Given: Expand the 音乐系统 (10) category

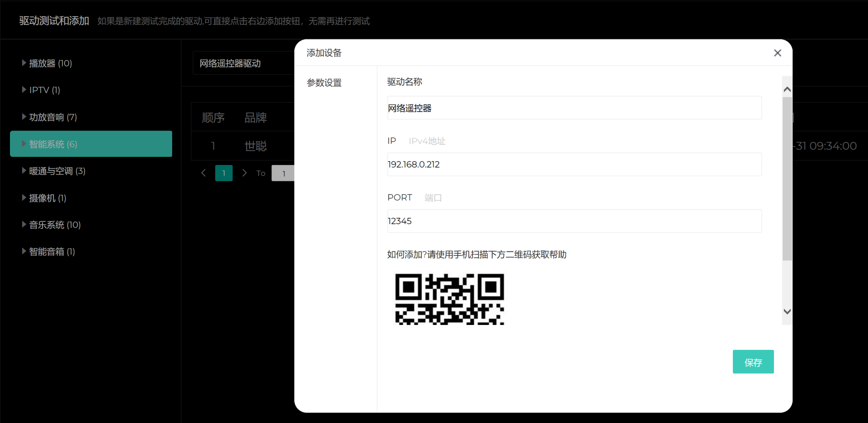Looking at the screenshot, I should tap(24, 224).
